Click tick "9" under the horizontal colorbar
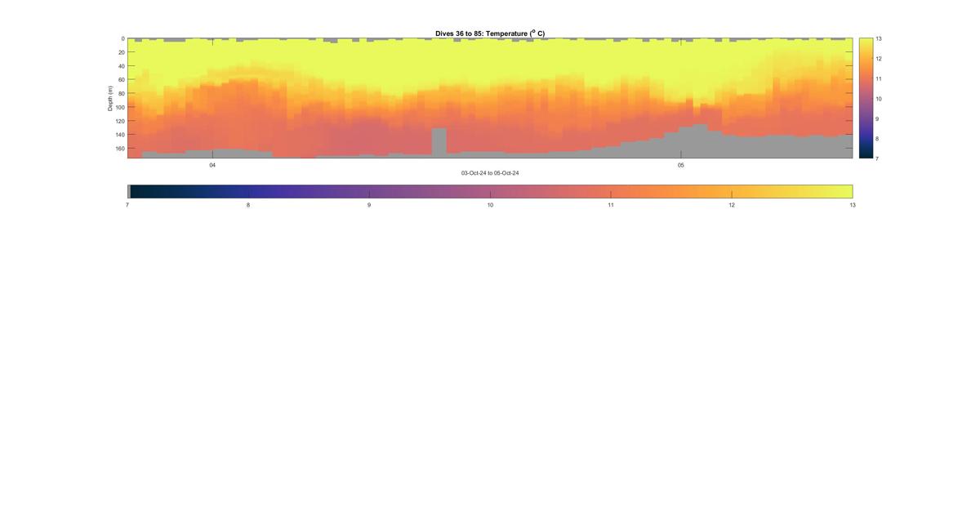Image resolution: width=980 pixels, height=508 pixels. [x=369, y=205]
